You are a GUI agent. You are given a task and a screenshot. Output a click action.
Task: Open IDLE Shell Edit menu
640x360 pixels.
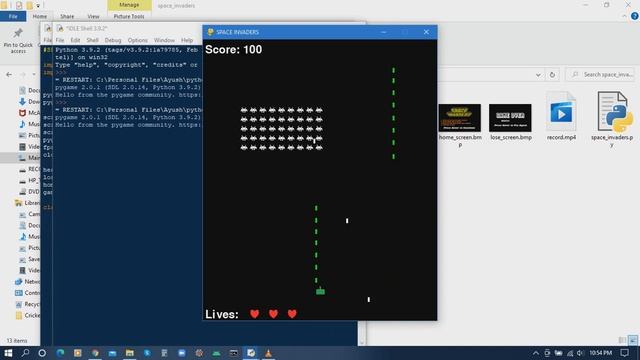75,40
